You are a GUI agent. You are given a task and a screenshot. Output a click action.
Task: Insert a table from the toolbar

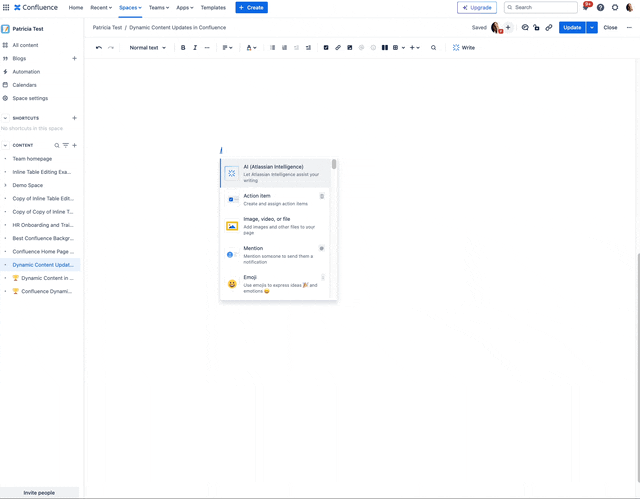[396, 48]
